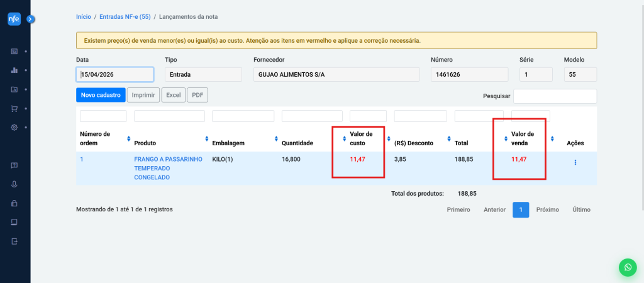Export the table using the Excel button
This screenshot has width=644, height=283.
(173, 95)
